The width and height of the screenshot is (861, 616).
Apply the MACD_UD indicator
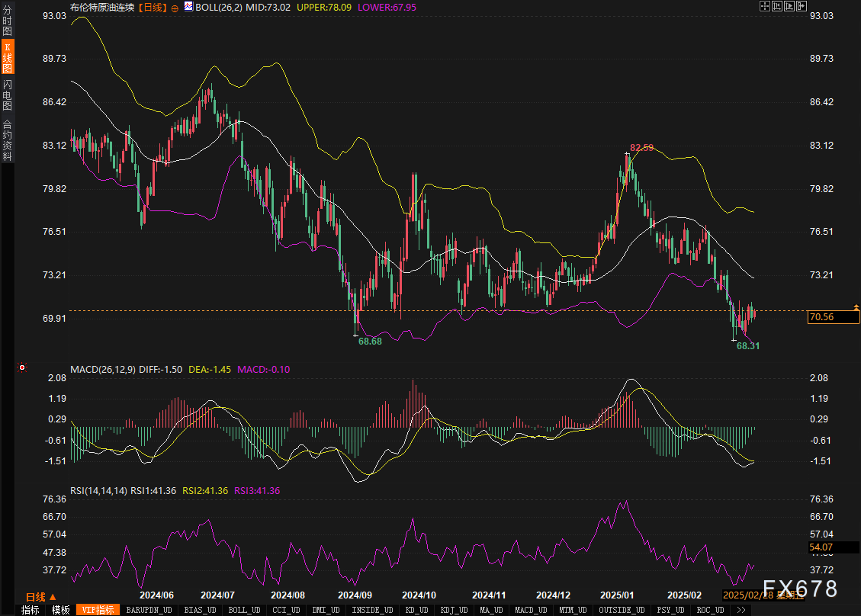tap(530, 610)
